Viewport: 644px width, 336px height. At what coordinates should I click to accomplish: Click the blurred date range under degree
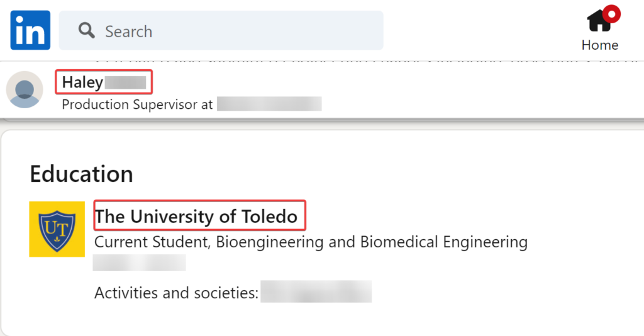139,262
